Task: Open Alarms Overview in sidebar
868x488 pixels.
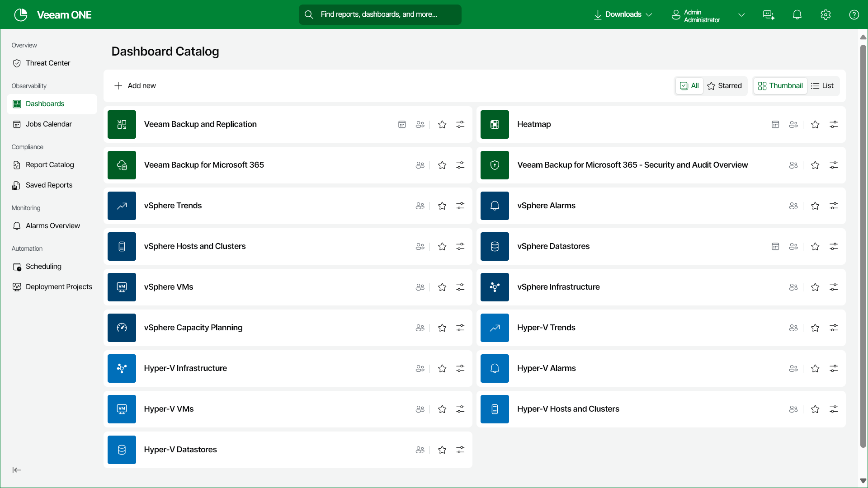Action: pyautogui.click(x=52, y=226)
